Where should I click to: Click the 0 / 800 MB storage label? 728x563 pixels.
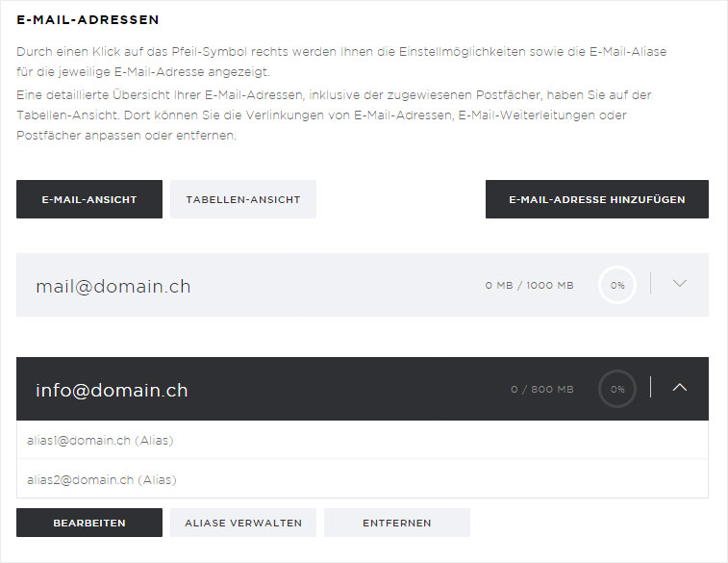541,389
